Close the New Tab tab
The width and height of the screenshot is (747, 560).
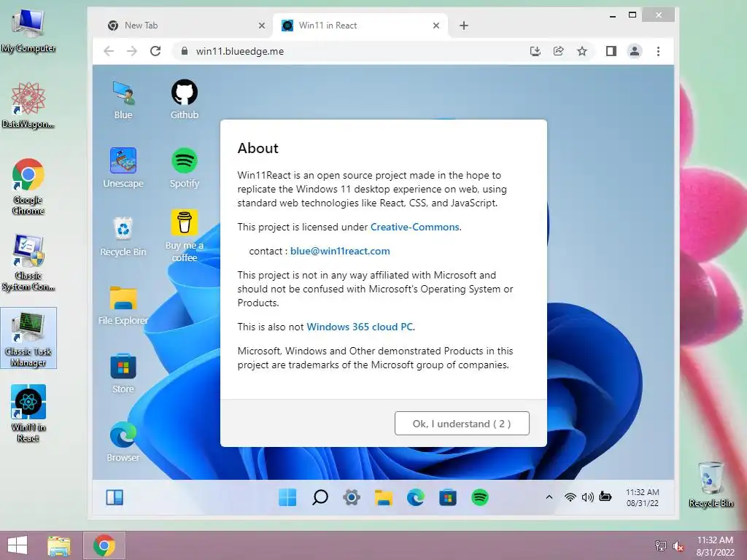[262, 26]
